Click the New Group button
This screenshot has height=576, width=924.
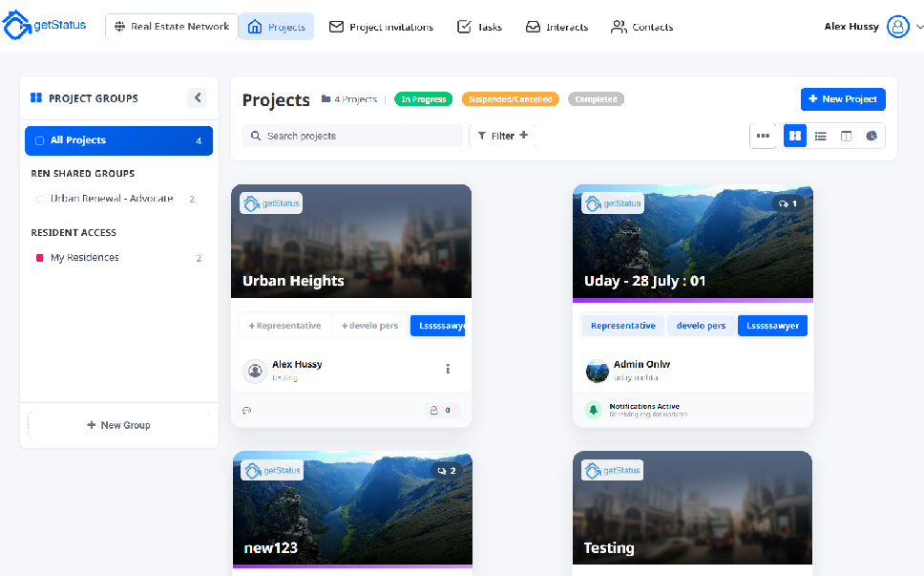click(x=119, y=425)
